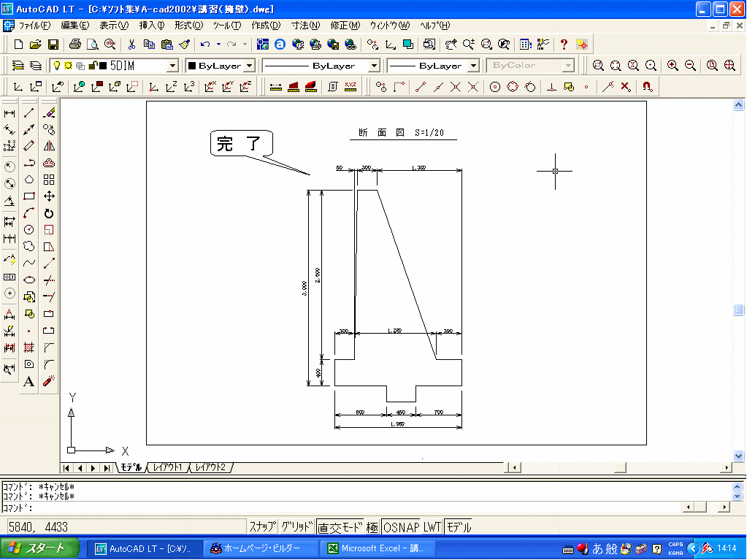Image resolution: width=747 pixels, height=560 pixels.
Task: Open the 寸法(N) menu
Action: [305, 26]
